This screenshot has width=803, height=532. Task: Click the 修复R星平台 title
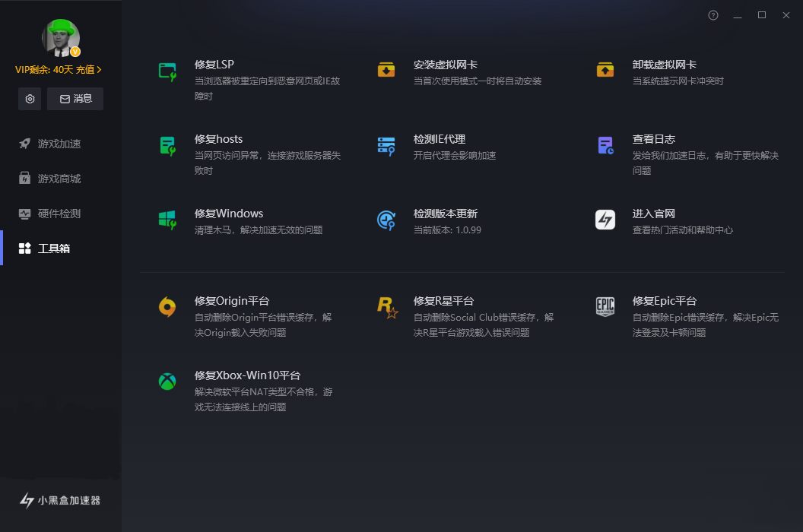point(443,300)
